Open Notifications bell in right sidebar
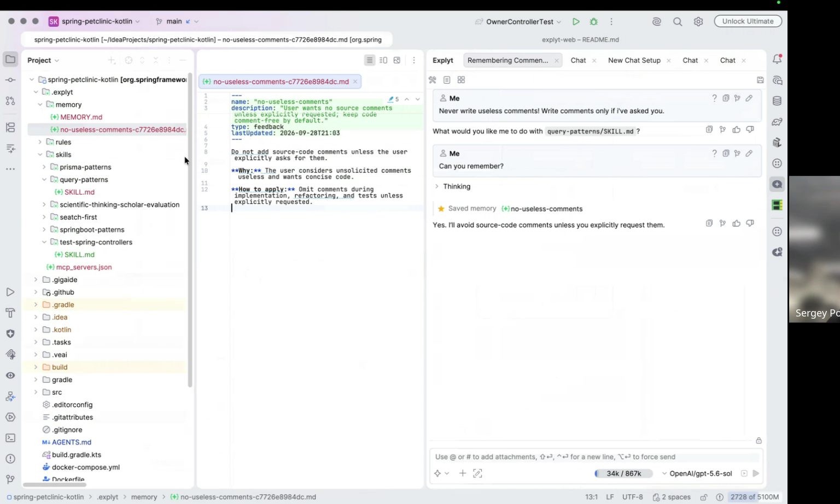 (777, 59)
